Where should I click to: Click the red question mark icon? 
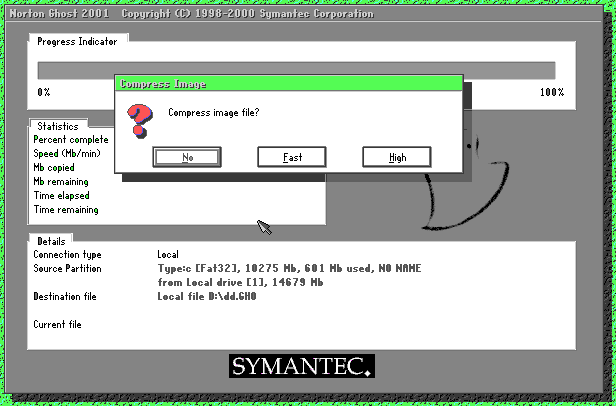[x=140, y=121]
